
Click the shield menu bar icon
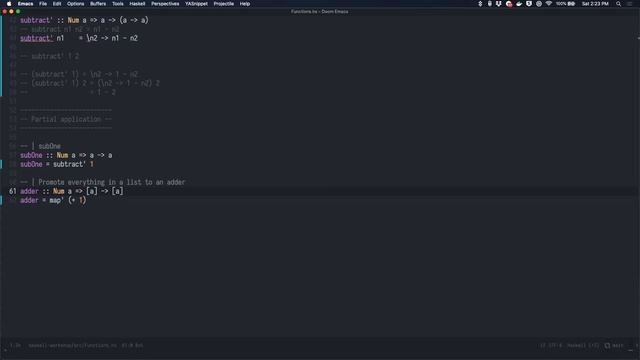coord(529,4)
